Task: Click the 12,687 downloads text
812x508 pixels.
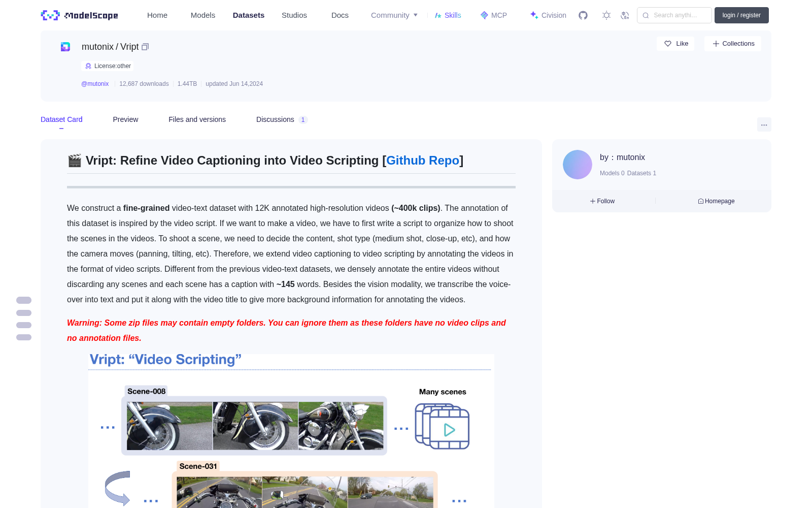Action: point(144,84)
